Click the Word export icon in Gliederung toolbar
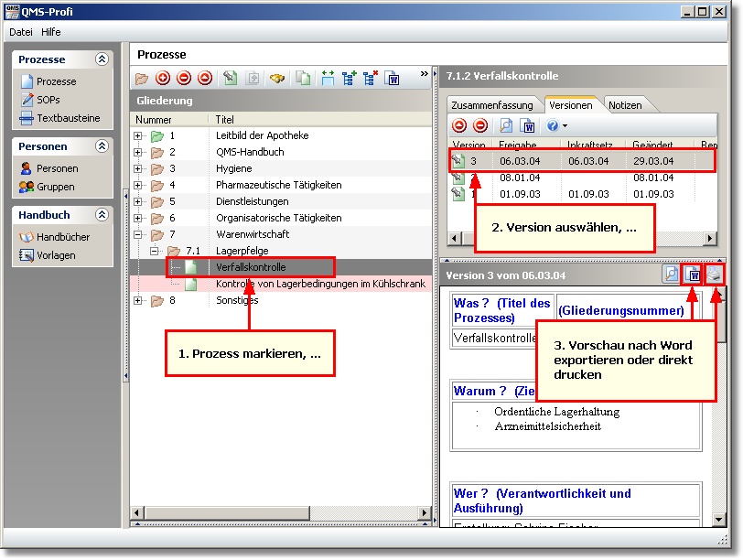This screenshot has width=743, height=560. pyautogui.click(x=393, y=80)
